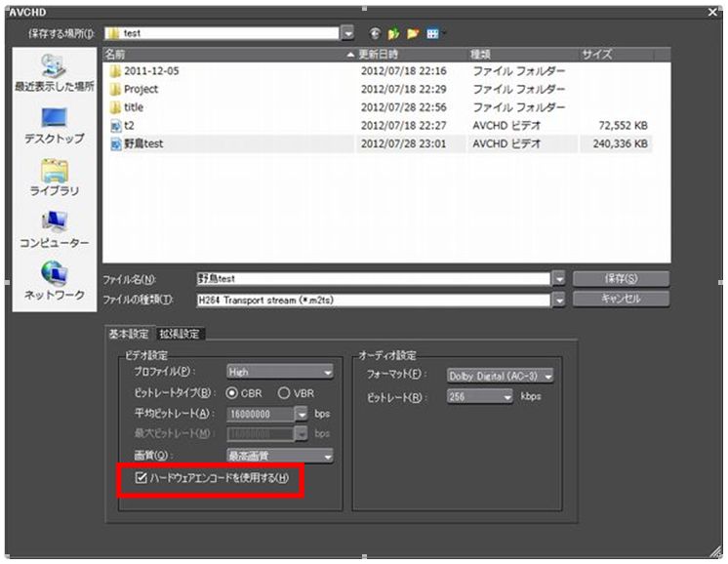This screenshot has height=564, width=728.
Task: Click the 平均ビットレート 16000000 value field
Action: click(x=261, y=414)
